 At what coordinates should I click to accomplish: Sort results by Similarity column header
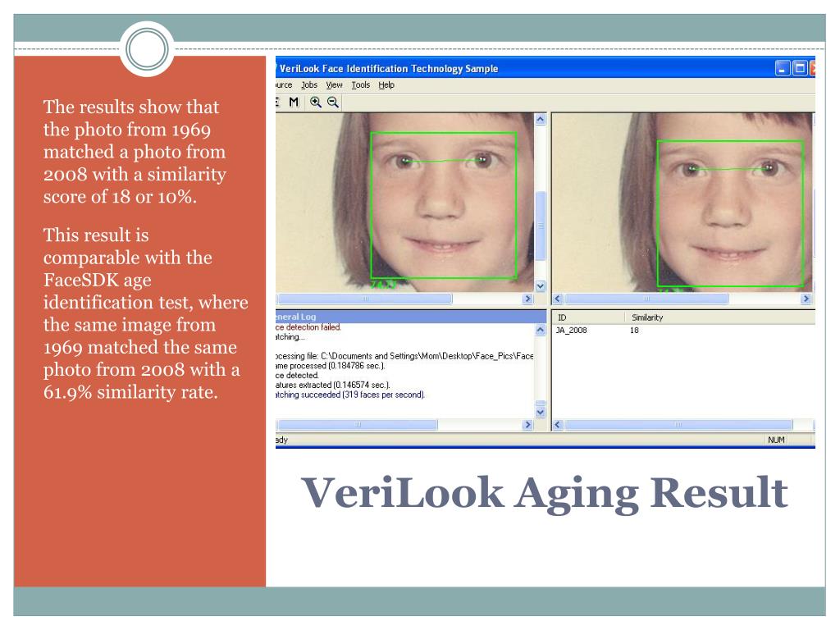720,317
